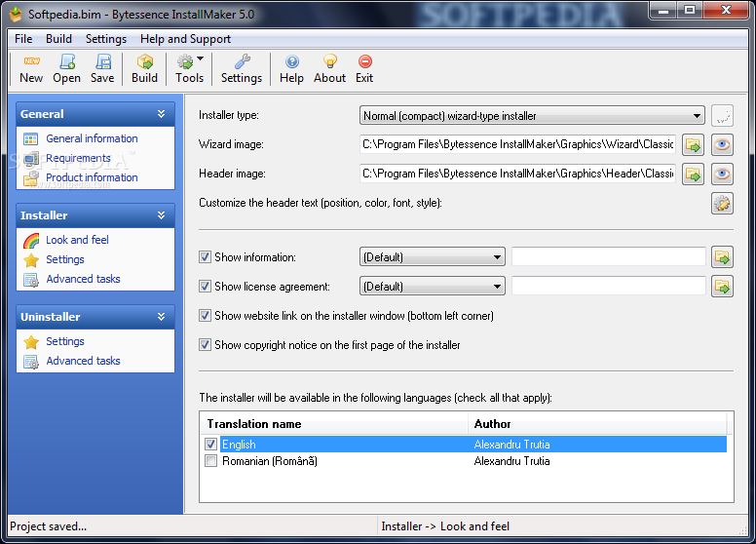756x544 pixels.
Task: Toggle the Show copyright notice checkbox
Action: tap(205, 345)
